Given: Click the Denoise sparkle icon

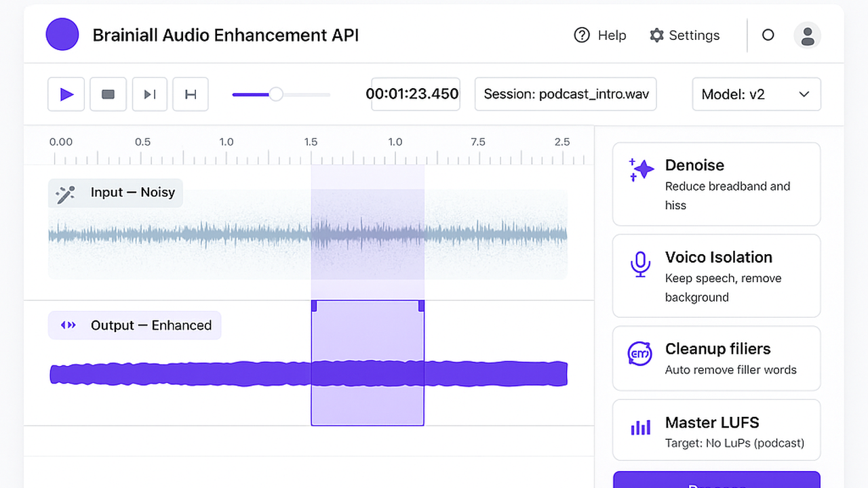Looking at the screenshot, I should [x=641, y=169].
